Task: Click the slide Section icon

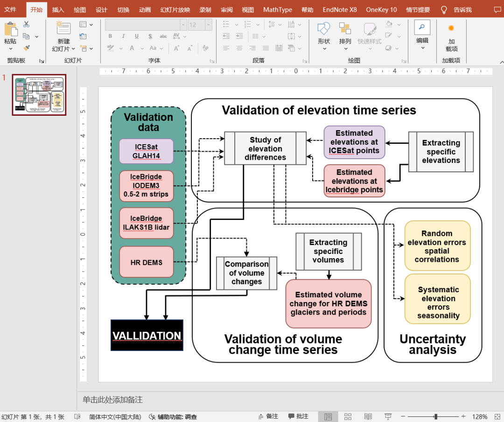Action: [x=83, y=49]
